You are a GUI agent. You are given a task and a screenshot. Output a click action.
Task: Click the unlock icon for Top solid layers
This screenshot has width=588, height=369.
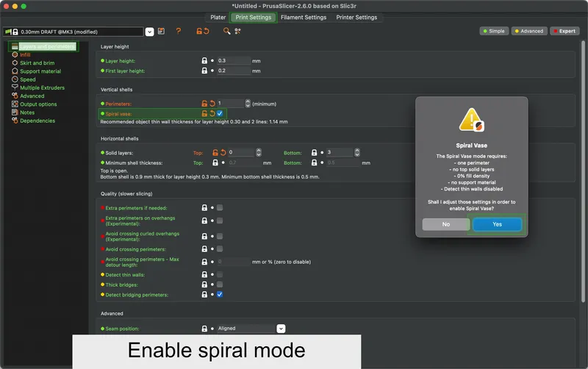point(215,153)
